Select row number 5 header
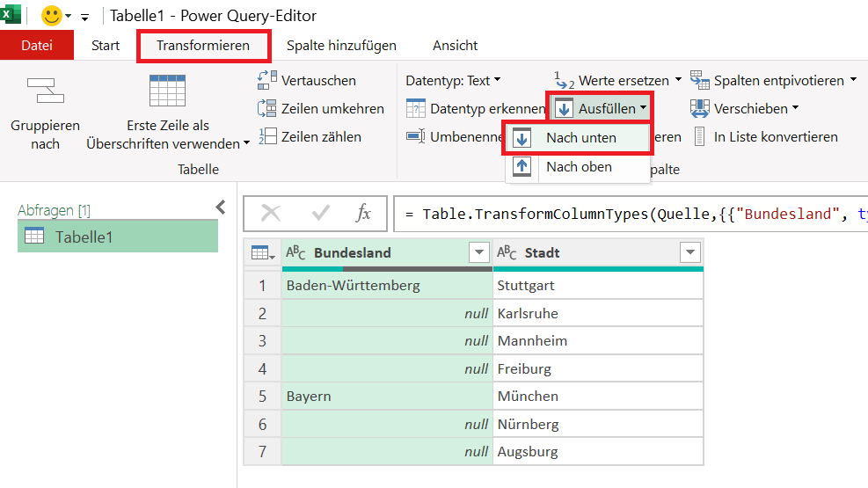The image size is (868, 488). click(x=262, y=397)
